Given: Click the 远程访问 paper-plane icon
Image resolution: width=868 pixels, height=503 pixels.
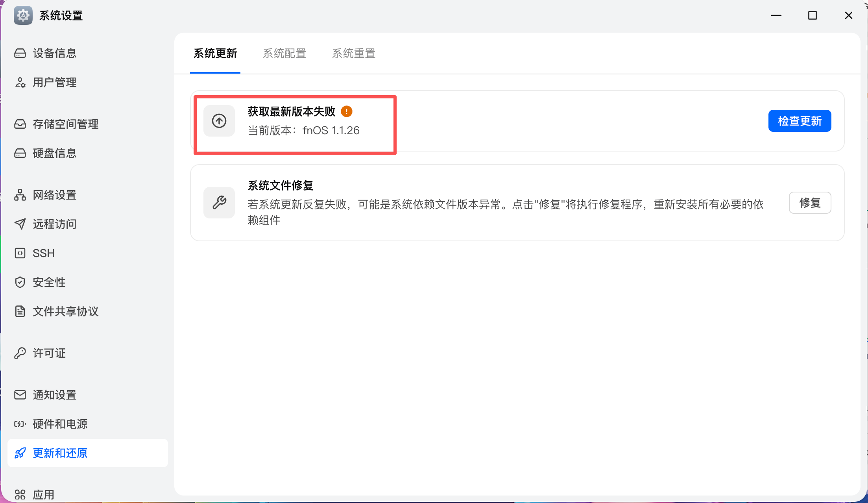Looking at the screenshot, I should pyautogui.click(x=20, y=224).
